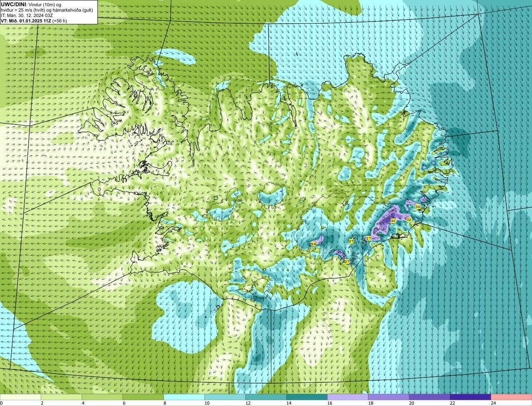Click the scale value '16' under the colorbar

[330, 403]
